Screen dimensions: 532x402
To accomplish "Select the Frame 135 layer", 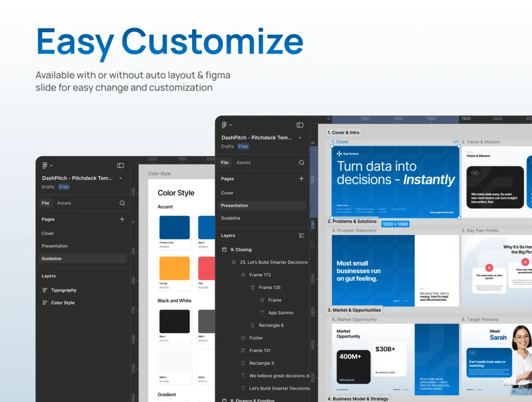I will tap(269, 288).
